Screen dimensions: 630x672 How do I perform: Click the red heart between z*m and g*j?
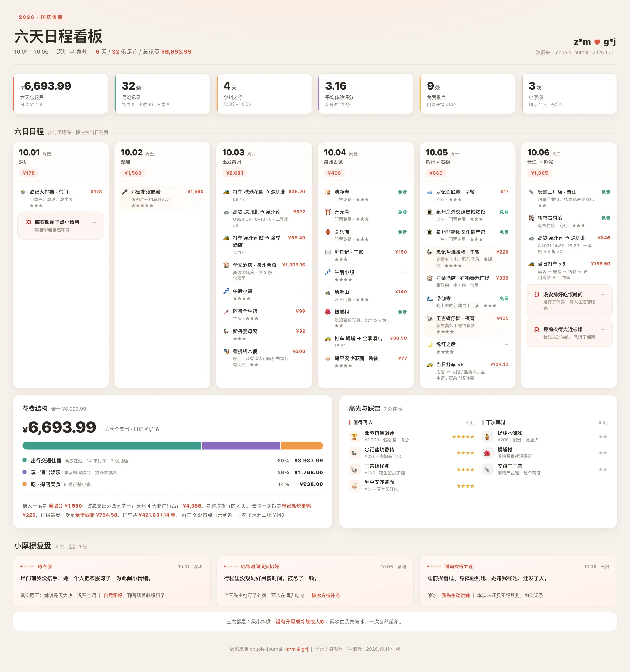[597, 42]
